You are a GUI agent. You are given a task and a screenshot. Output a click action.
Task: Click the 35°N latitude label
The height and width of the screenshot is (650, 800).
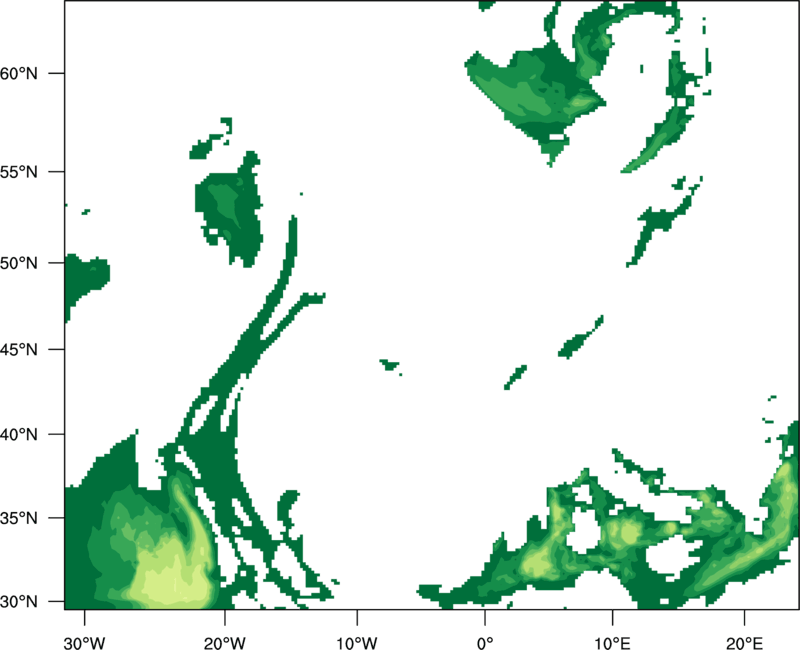tap(19, 518)
